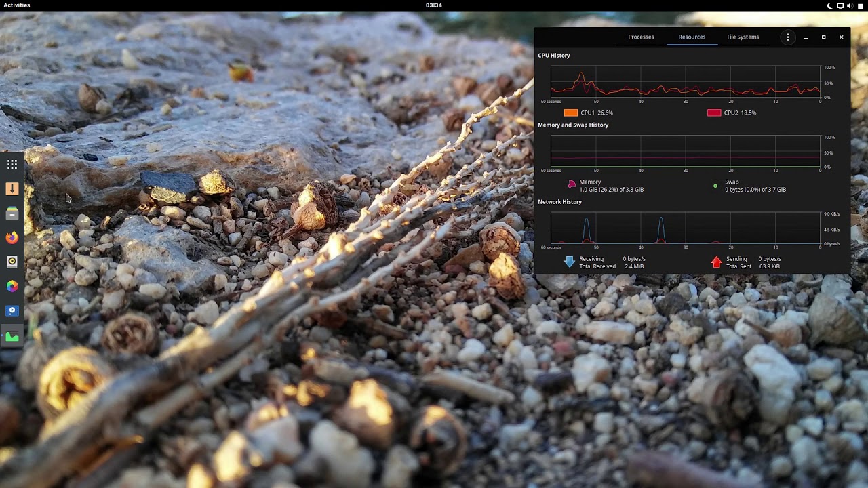The height and width of the screenshot is (488, 868).
Task: Launch Firefox from the dock
Action: pos(12,238)
